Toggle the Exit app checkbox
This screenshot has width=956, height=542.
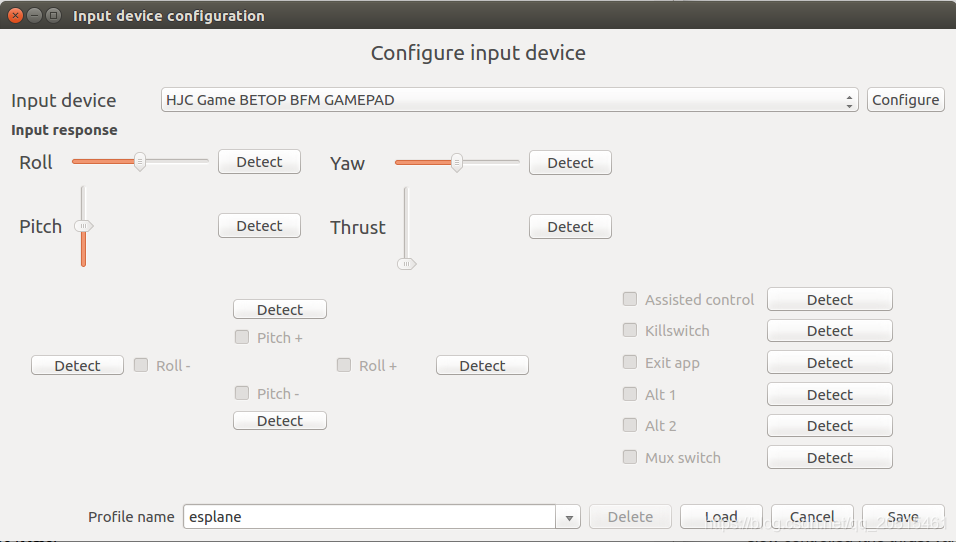pos(630,362)
